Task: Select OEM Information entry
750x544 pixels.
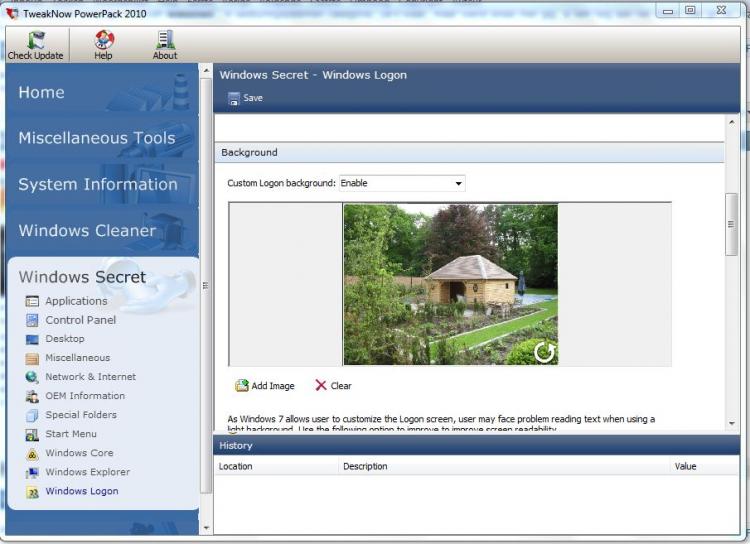Action: pyautogui.click(x=85, y=396)
